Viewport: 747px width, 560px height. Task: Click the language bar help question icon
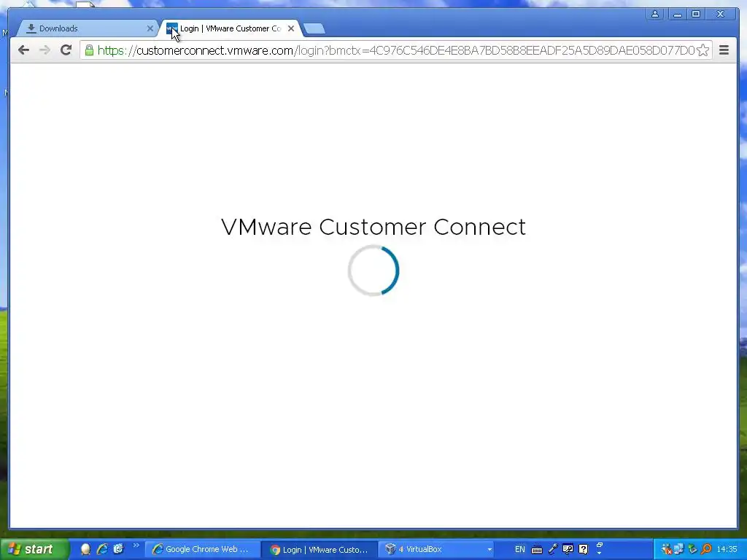[x=583, y=549]
